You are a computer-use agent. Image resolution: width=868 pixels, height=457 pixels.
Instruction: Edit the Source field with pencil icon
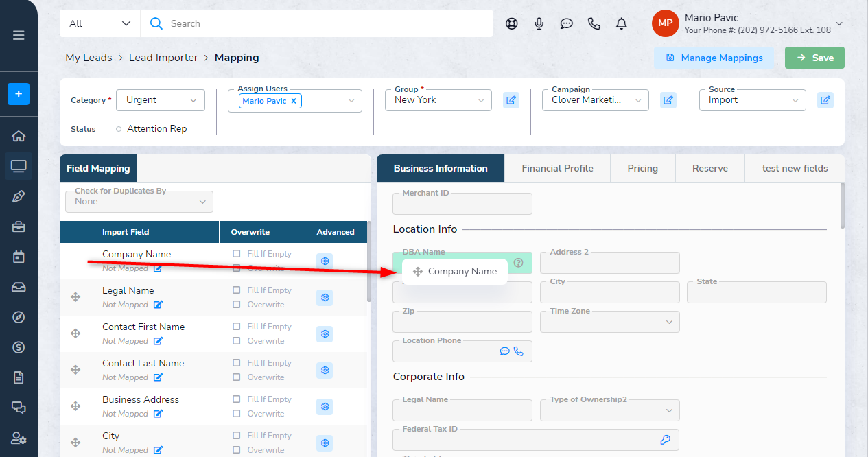tap(825, 100)
